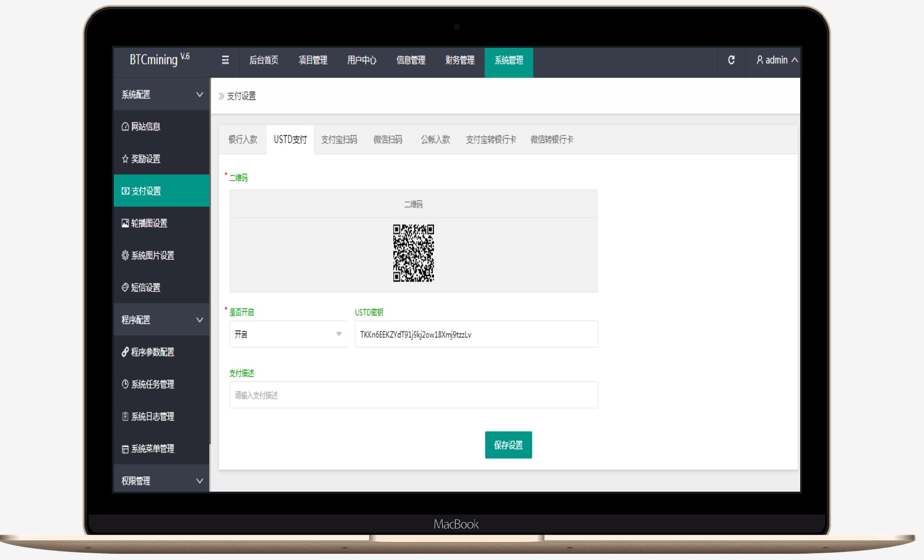Toggle the sidebar hamburger menu icon
This screenshot has height=560, width=924.
point(225,60)
